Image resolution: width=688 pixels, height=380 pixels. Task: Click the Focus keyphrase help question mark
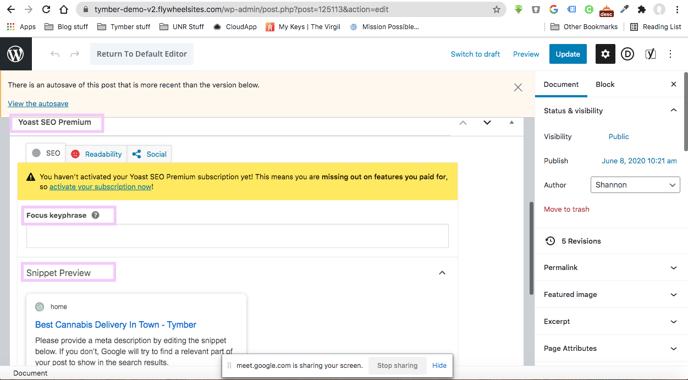tap(95, 215)
